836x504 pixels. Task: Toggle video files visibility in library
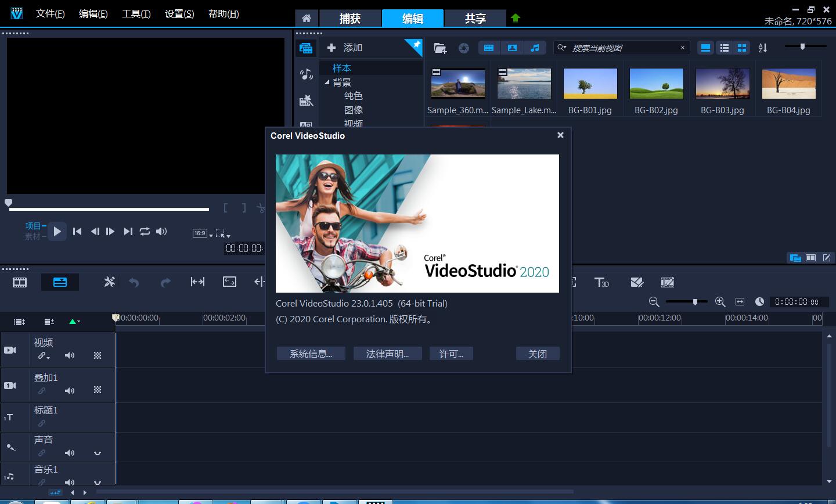coord(489,48)
